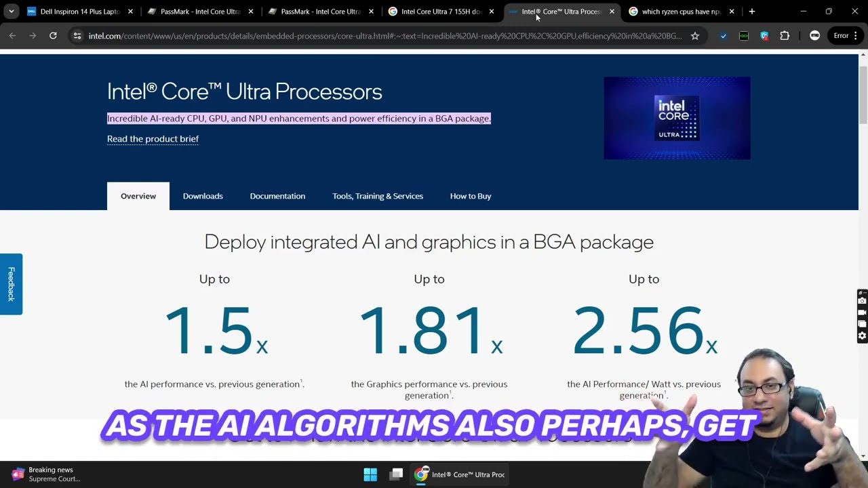The width and height of the screenshot is (868, 488).
Task: Switch to the Intel Core Ultra 7 155H Google tab
Action: 441,12
